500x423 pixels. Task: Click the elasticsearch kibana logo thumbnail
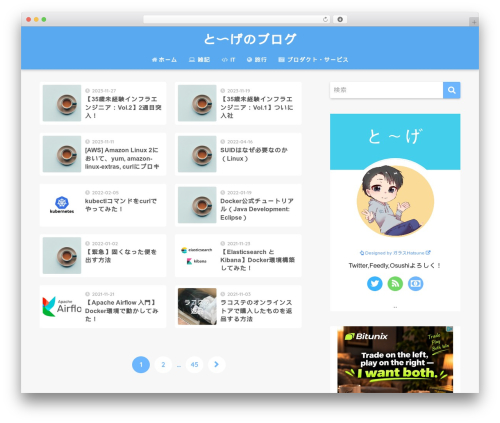(197, 256)
